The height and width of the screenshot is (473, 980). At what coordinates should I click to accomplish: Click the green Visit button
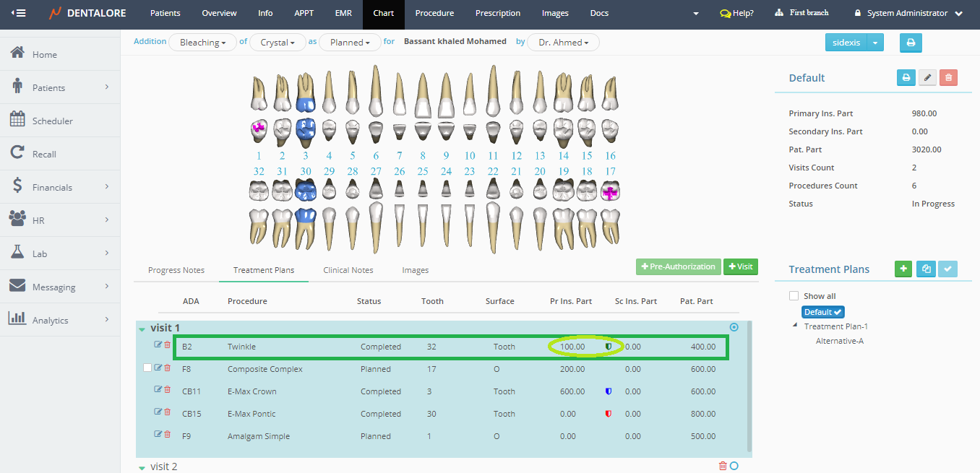[x=740, y=266]
